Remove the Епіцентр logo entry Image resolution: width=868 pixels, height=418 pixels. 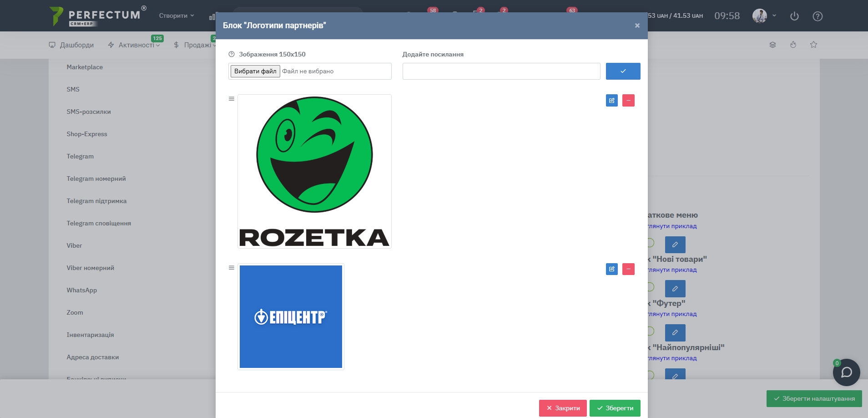[628, 269]
